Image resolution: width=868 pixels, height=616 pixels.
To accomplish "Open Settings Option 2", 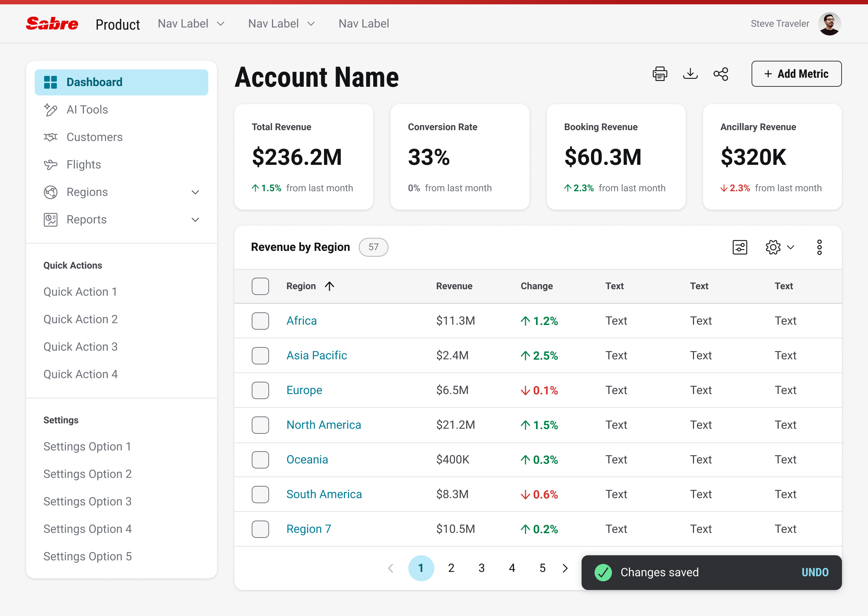I will pyautogui.click(x=88, y=474).
